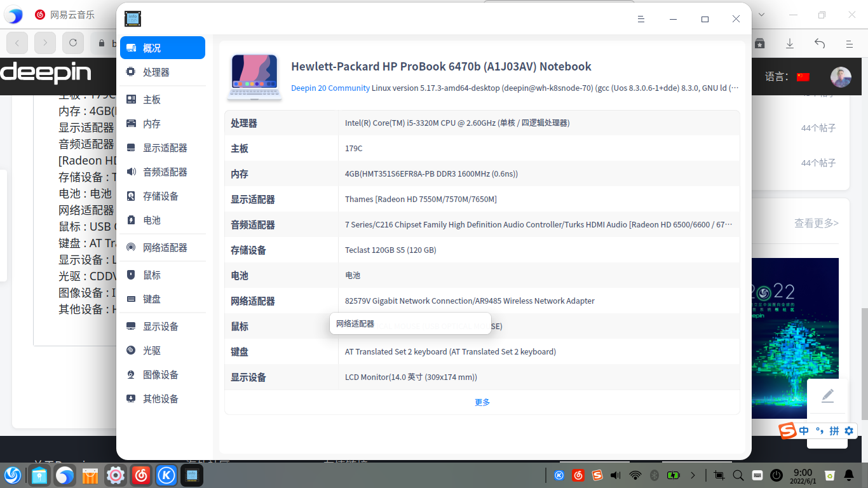Open Device Manager icon in the taskbar
This screenshot has width=868, height=488.
pos(191,475)
